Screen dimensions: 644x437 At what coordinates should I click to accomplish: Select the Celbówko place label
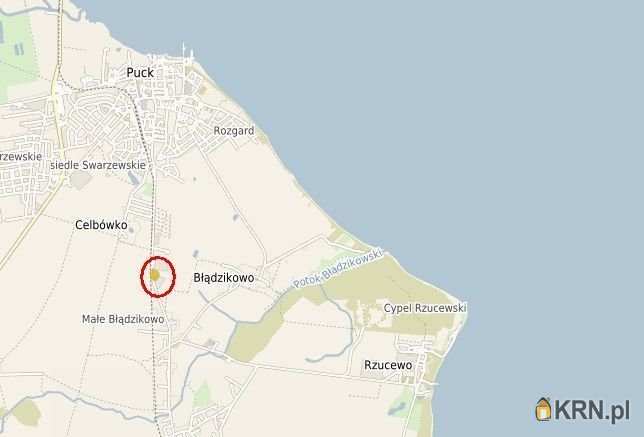coord(101,225)
